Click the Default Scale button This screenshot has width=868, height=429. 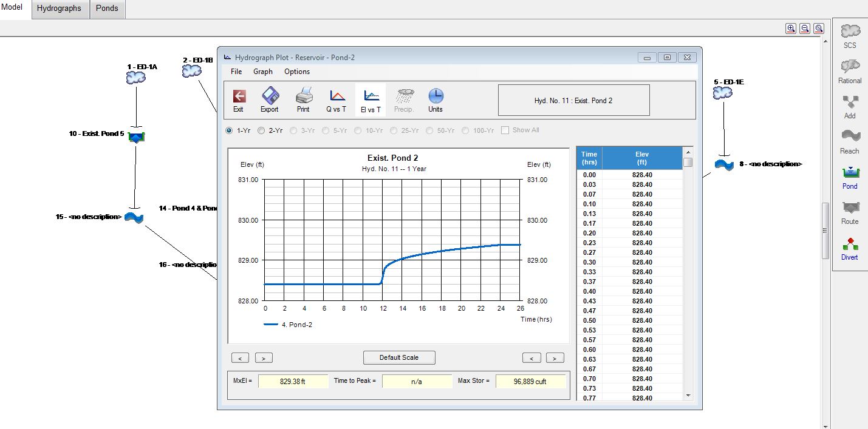click(399, 357)
